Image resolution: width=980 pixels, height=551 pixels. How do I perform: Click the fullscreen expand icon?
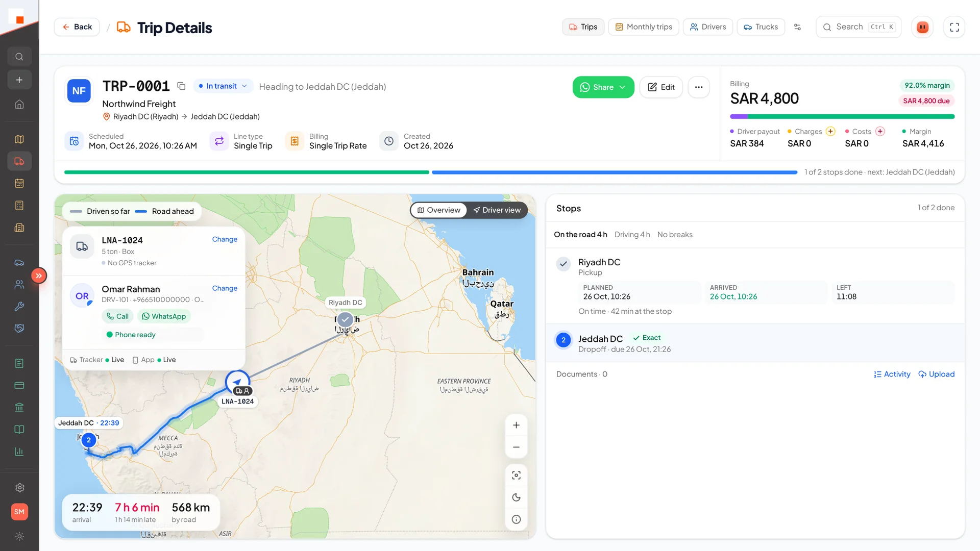pos(954,27)
